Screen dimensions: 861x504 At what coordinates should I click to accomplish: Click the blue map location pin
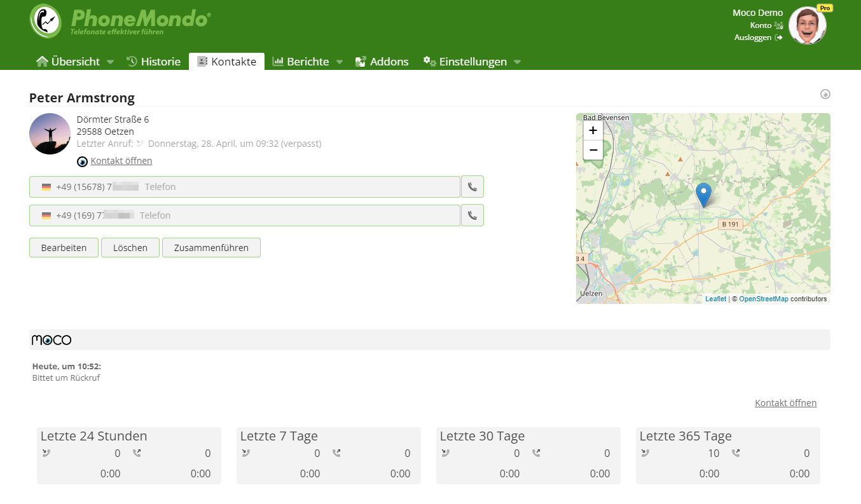pyautogui.click(x=703, y=194)
